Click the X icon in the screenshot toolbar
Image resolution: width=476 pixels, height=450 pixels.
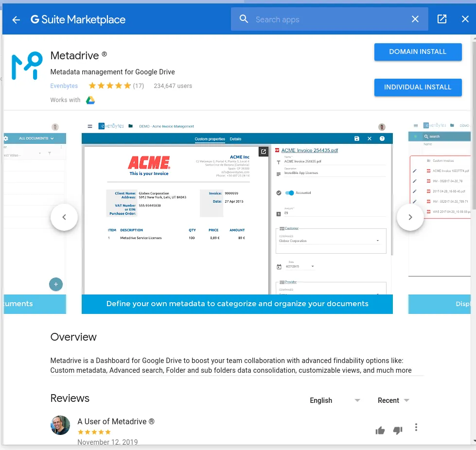tap(370, 138)
